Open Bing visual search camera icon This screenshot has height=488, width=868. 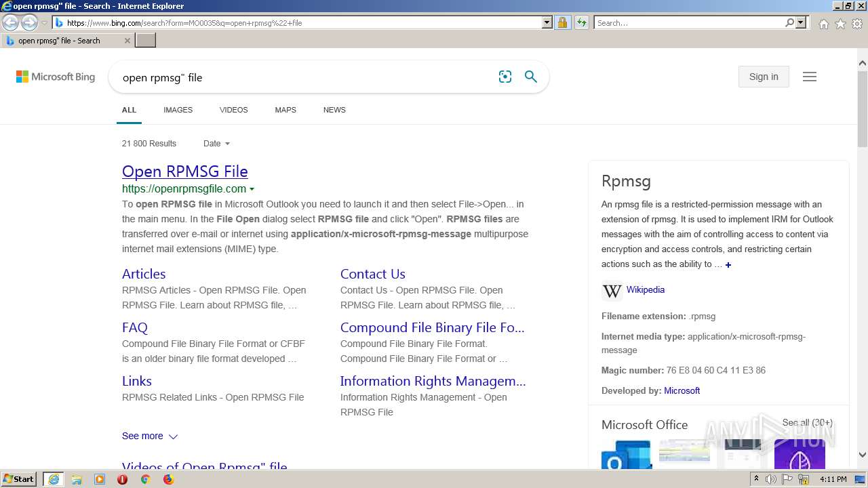505,77
